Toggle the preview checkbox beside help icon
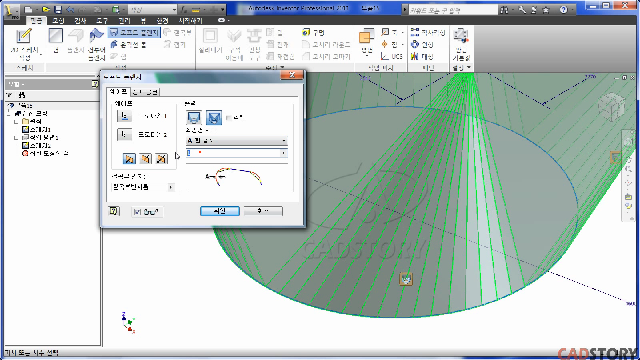640x360 pixels. click(x=146, y=211)
